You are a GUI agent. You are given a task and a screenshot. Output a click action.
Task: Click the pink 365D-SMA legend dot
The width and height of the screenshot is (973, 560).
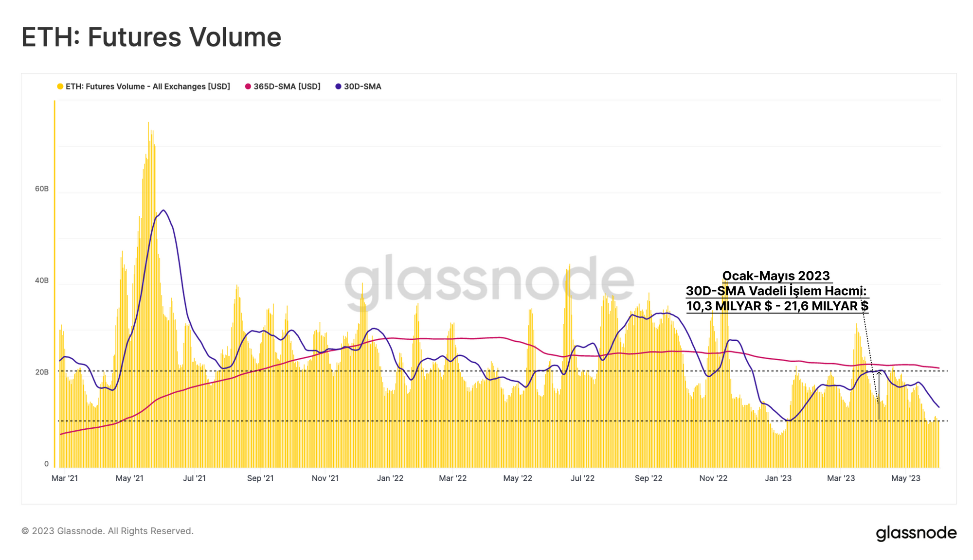(248, 87)
